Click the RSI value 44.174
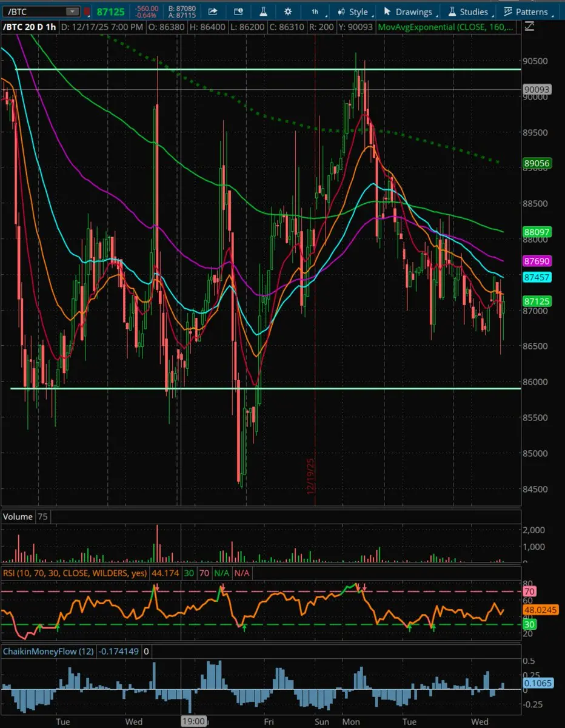Viewport: 565px width, 728px height. click(x=165, y=573)
